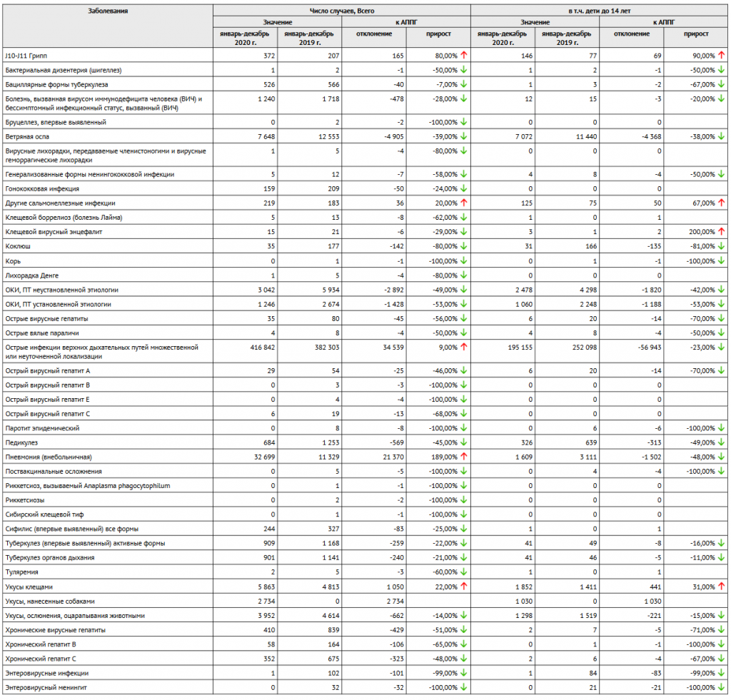Click the green down arrow beside Коклюш -81,00%
The height and width of the screenshot is (700, 731).
[721, 246]
